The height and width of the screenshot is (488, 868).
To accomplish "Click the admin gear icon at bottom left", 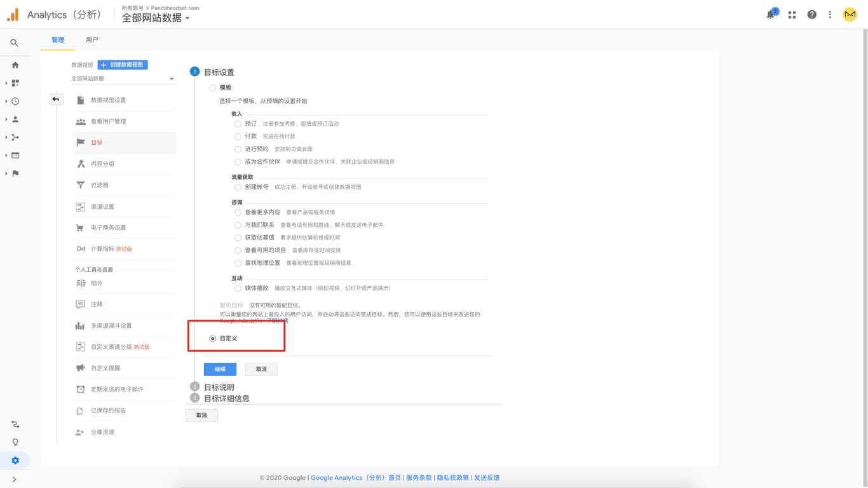I will click(15, 461).
